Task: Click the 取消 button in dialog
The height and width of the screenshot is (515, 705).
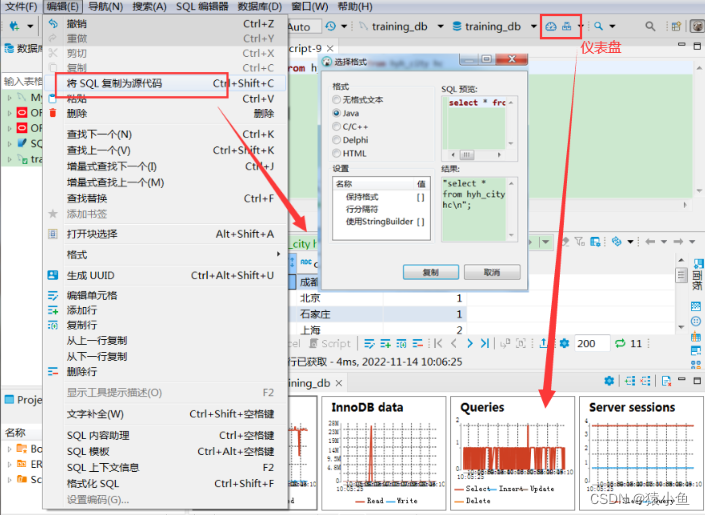Action: coord(492,272)
